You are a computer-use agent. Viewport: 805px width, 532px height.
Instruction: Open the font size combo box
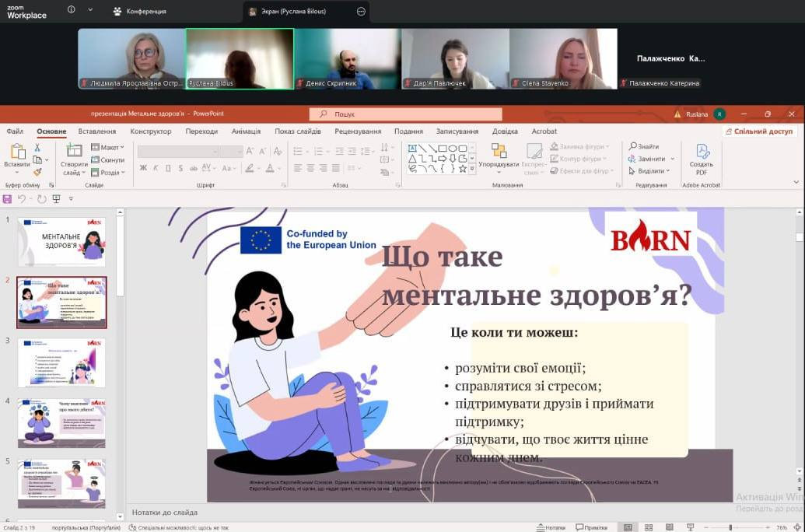(x=231, y=151)
